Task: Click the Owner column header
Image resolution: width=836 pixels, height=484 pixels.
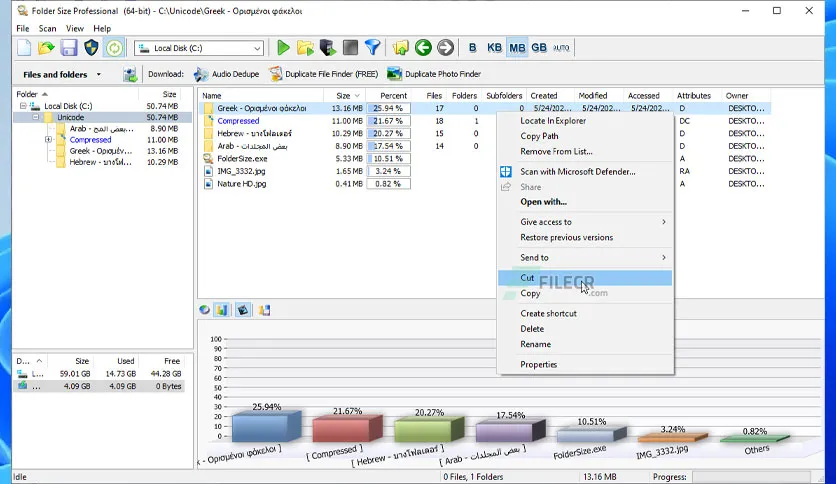Action: click(x=745, y=95)
